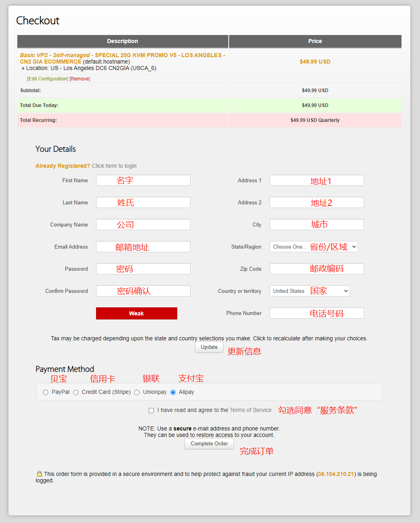Screen dimensions: 420x523
Task: Select the Alipay radio button
Action: (x=173, y=392)
